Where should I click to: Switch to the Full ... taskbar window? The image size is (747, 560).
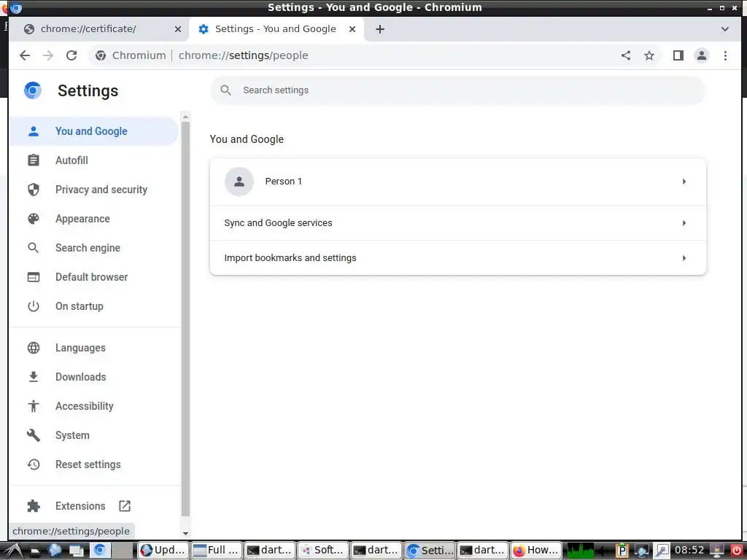pyautogui.click(x=216, y=551)
